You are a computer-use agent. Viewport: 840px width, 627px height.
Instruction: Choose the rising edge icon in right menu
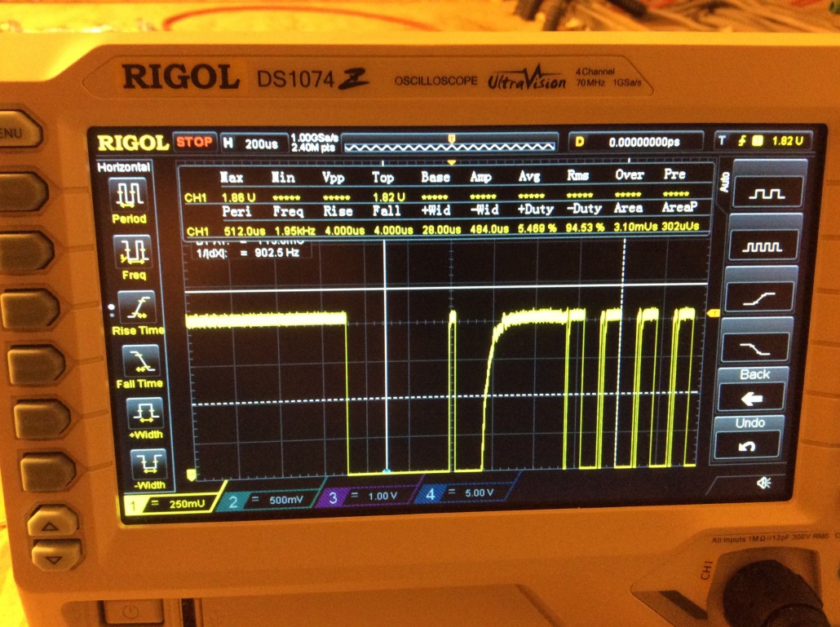758,298
